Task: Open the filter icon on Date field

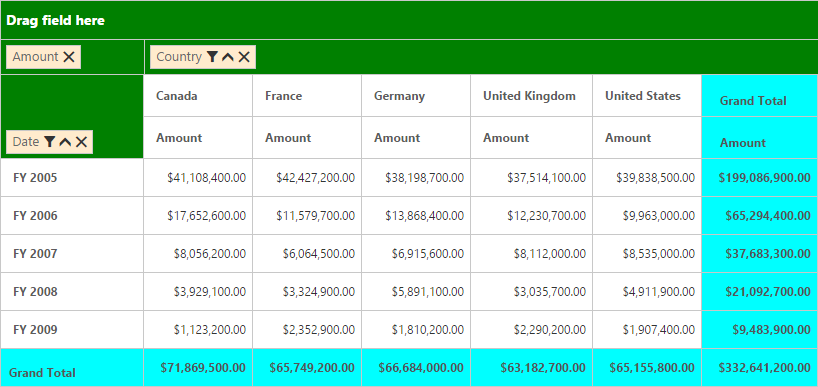Action: (49, 142)
